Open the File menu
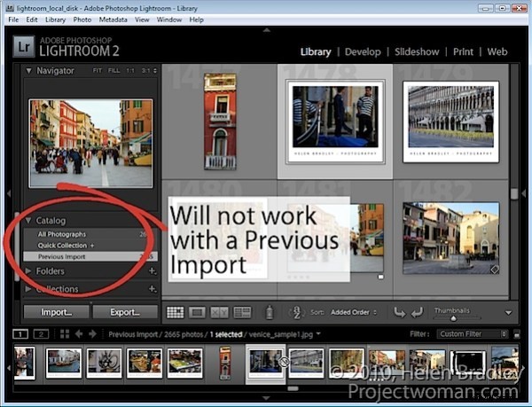532x407 pixels. (x=13, y=20)
